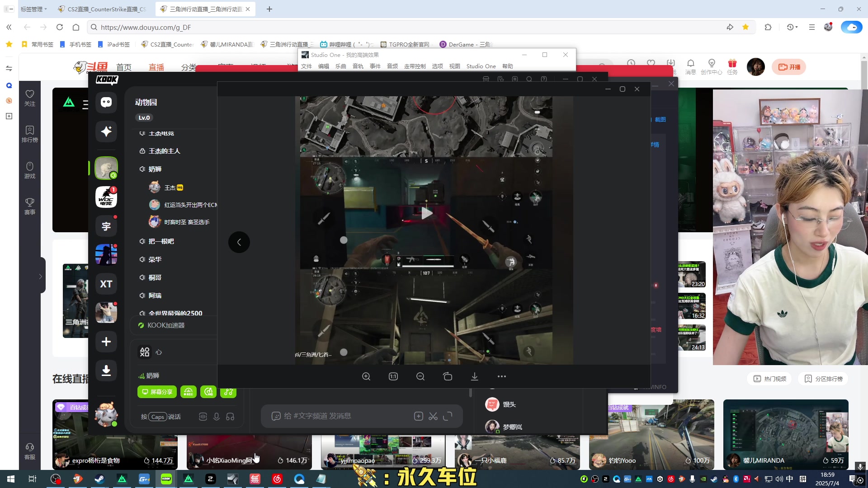Download the image from viewer toolbar
This screenshot has height=488, width=868.
(475, 376)
